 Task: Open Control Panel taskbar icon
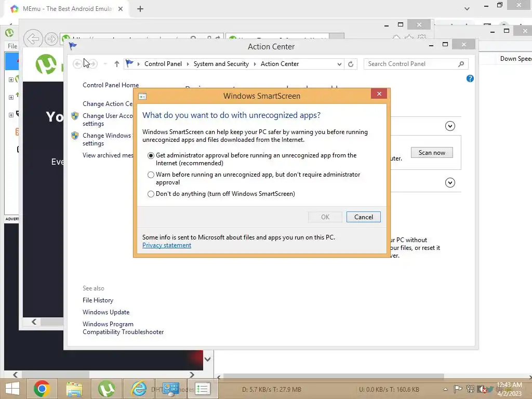pyautogui.click(x=170, y=389)
